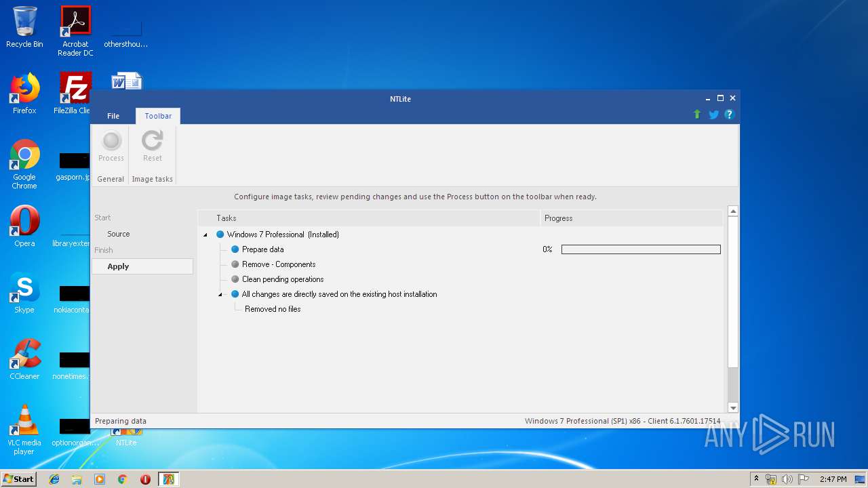Close the NTLite window

(x=732, y=98)
